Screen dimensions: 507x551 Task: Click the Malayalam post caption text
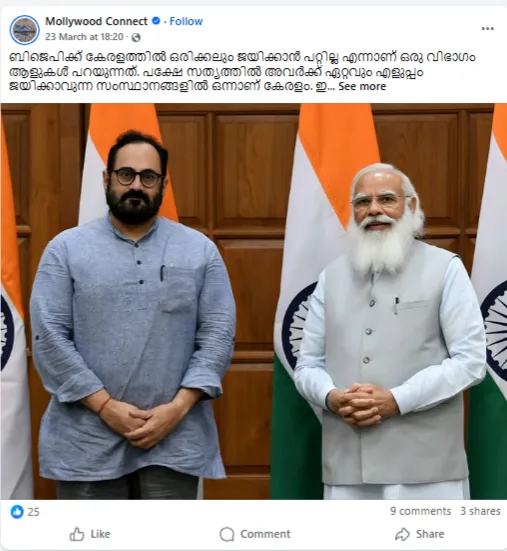[242, 72]
